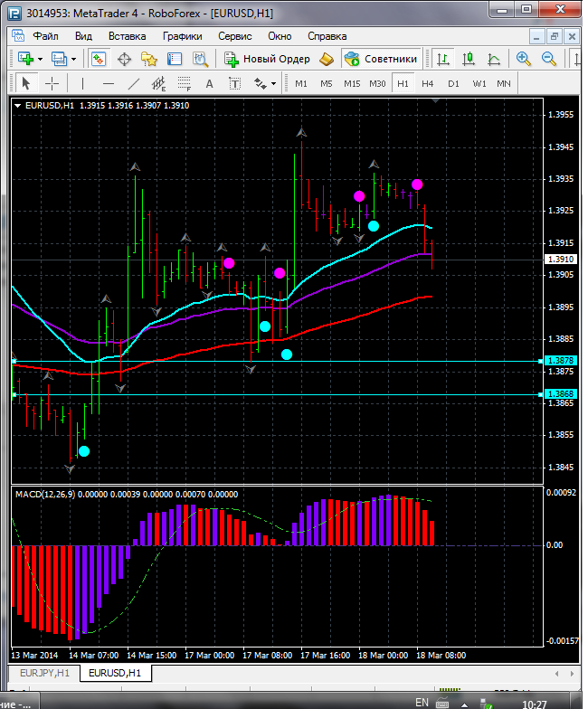Toggle the Data Window crosshair-circle icon

124,60
